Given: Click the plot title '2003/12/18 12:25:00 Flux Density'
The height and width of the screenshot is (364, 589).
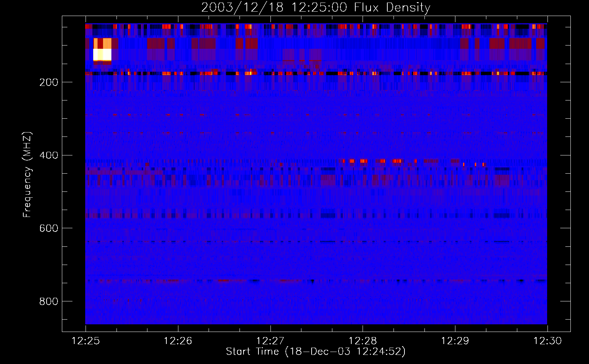Looking at the screenshot, I should click(316, 7).
